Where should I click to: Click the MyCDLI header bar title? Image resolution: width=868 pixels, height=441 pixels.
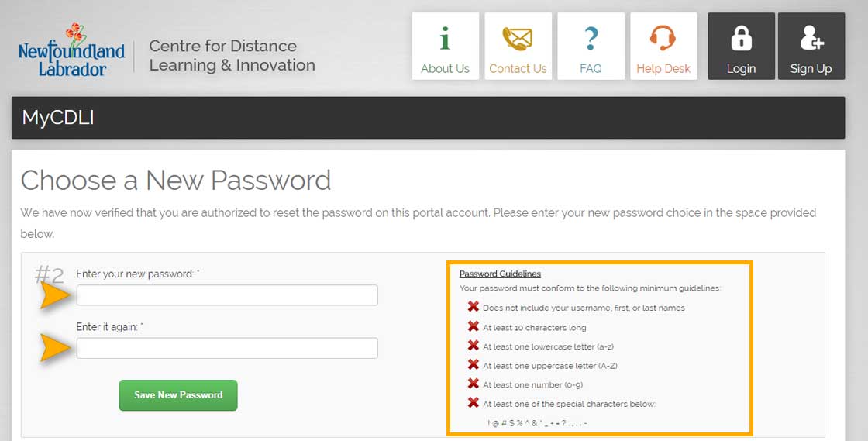[58, 118]
